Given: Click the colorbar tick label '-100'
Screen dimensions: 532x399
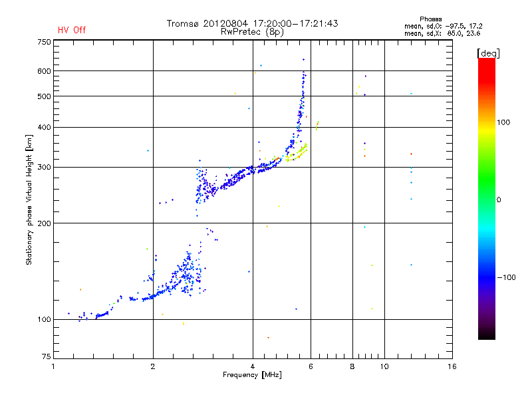Looking at the screenshot, I should pyautogui.click(x=506, y=277).
